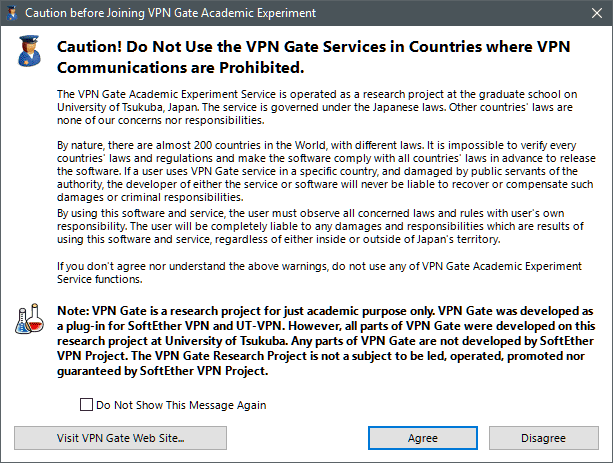This screenshot has height=463, width=613.
Task: Click the bold 'Caution! Do Not Use' heading
Action: click(x=314, y=57)
